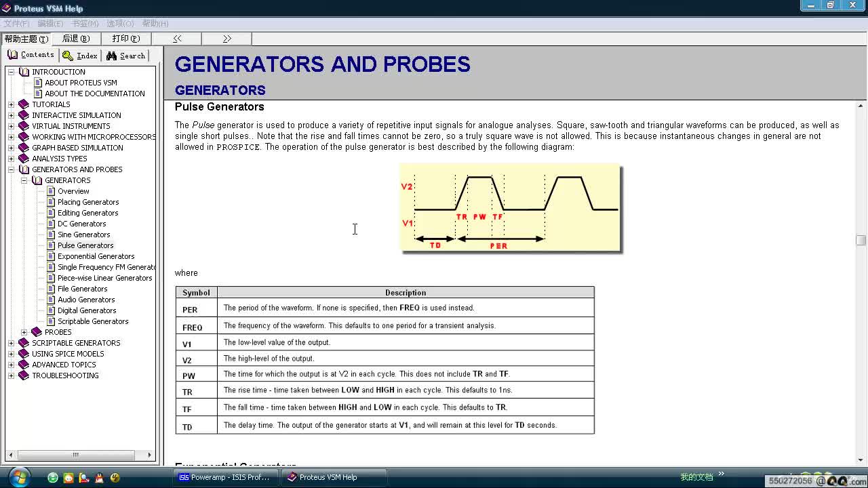Image resolution: width=868 pixels, height=488 pixels.
Task: Click the Proteus VSM Help title bar icon
Action: tap(7, 8)
